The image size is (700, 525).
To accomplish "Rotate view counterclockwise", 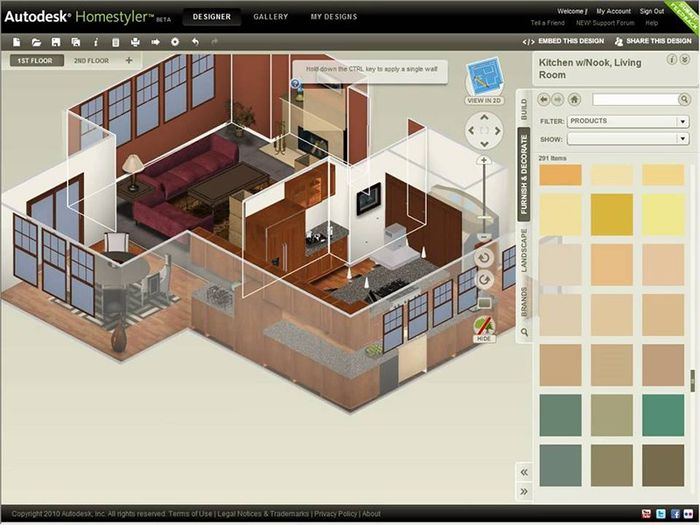I will pyautogui.click(x=483, y=258).
